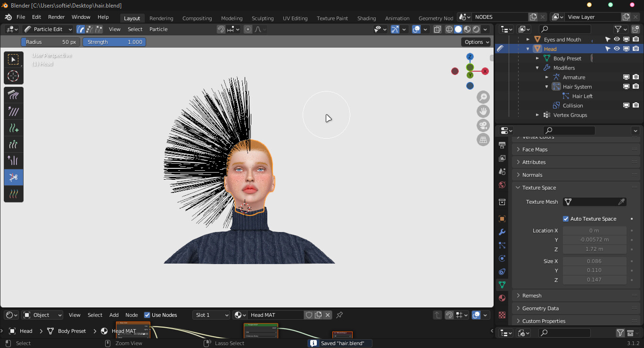Select the Add hair particle tool

(14, 128)
